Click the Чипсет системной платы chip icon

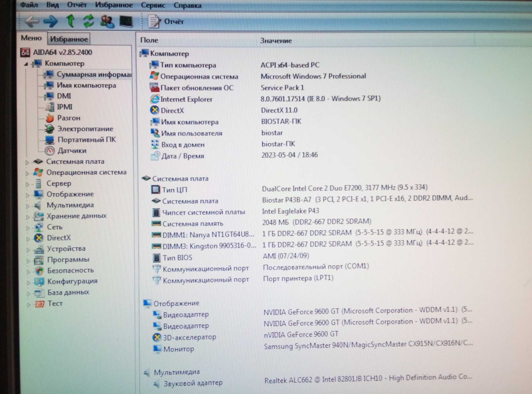click(156, 212)
